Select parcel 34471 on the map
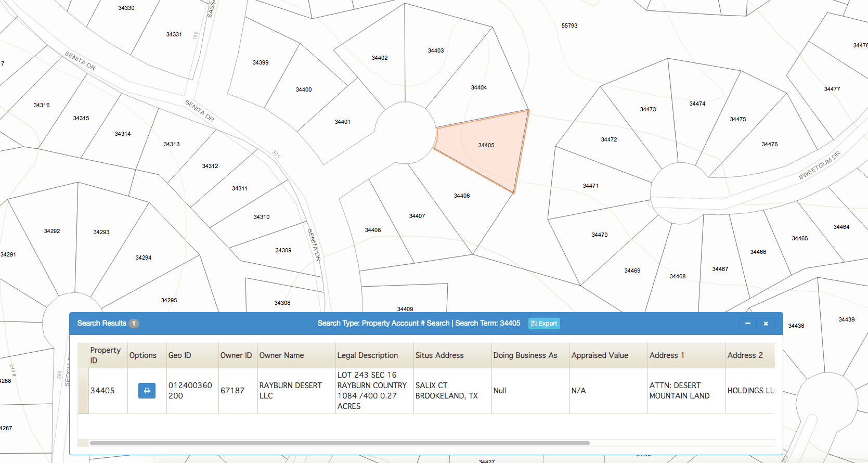Screen dimensions: 868x463 point(591,186)
